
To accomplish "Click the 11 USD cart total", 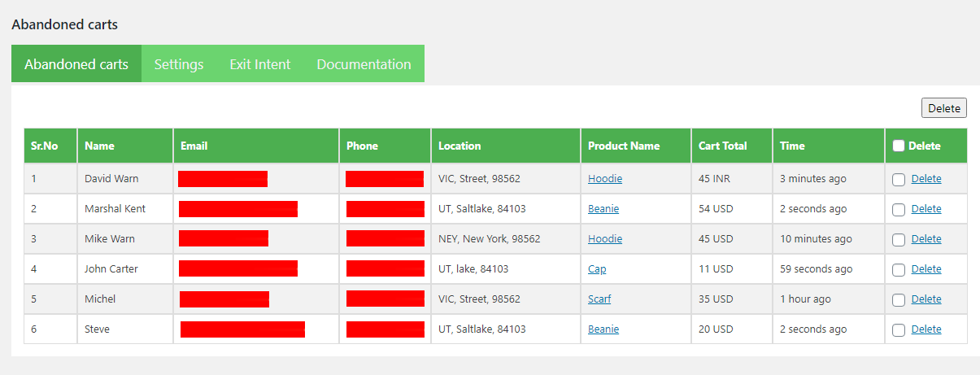I will click(x=716, y=268).
